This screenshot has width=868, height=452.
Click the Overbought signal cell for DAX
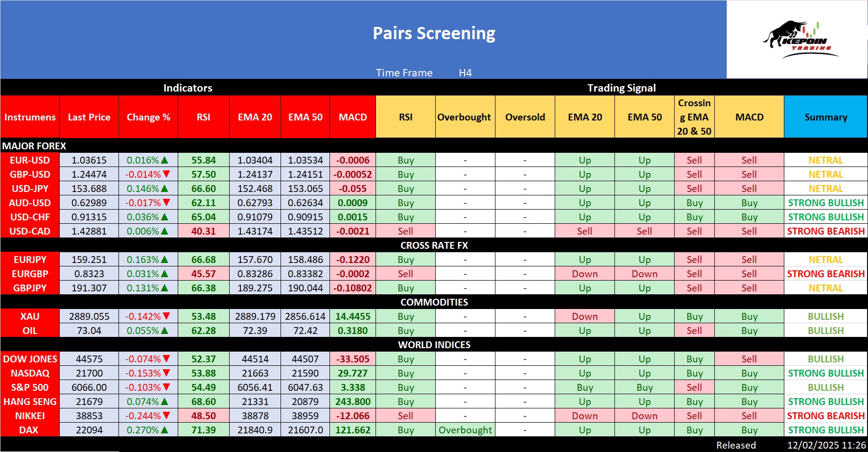(465, 430)
